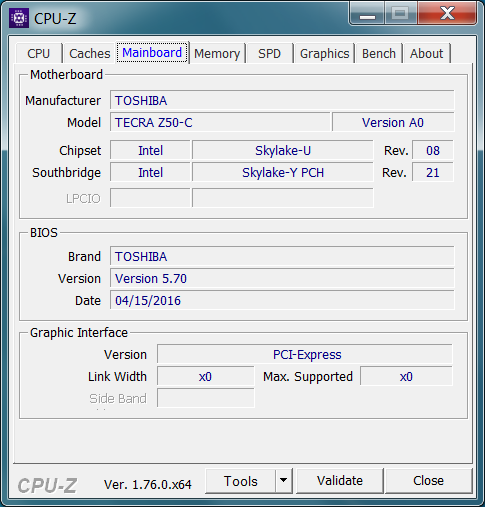Select the Skylake-U chipset value
Viewport: 485px width, 507px height.
click(x=283, y=150)
